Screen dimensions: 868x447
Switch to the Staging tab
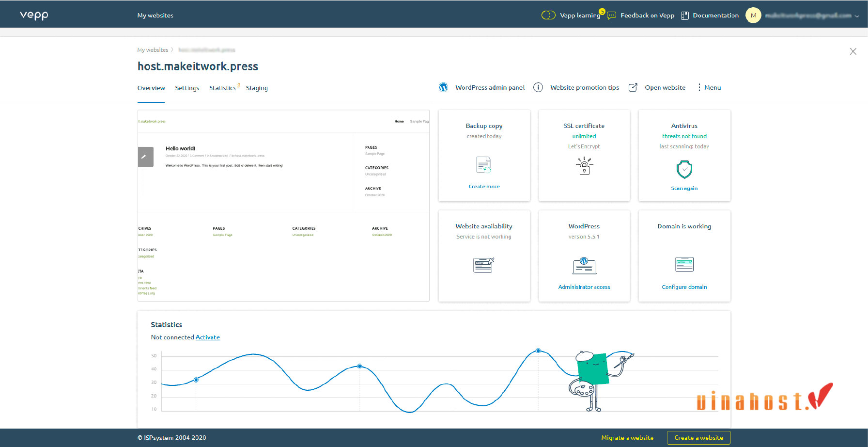(x=257, y=88)
